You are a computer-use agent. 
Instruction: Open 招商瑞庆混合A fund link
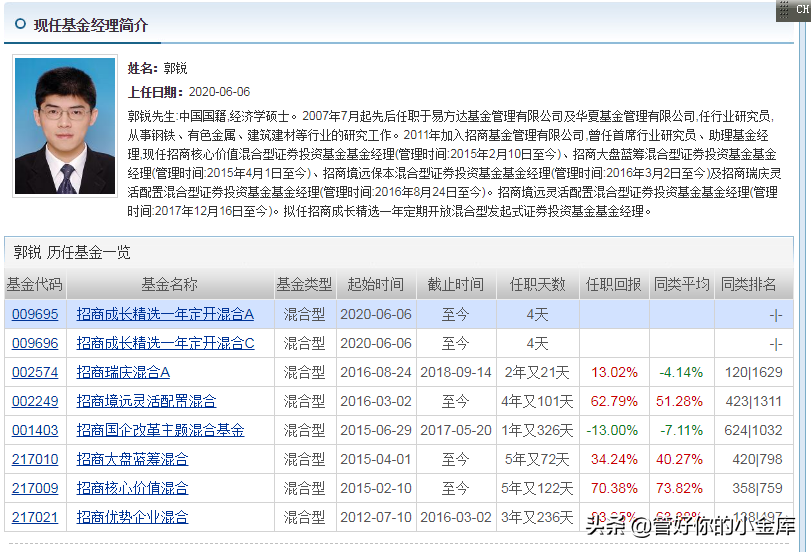click(x=123, y=372)
